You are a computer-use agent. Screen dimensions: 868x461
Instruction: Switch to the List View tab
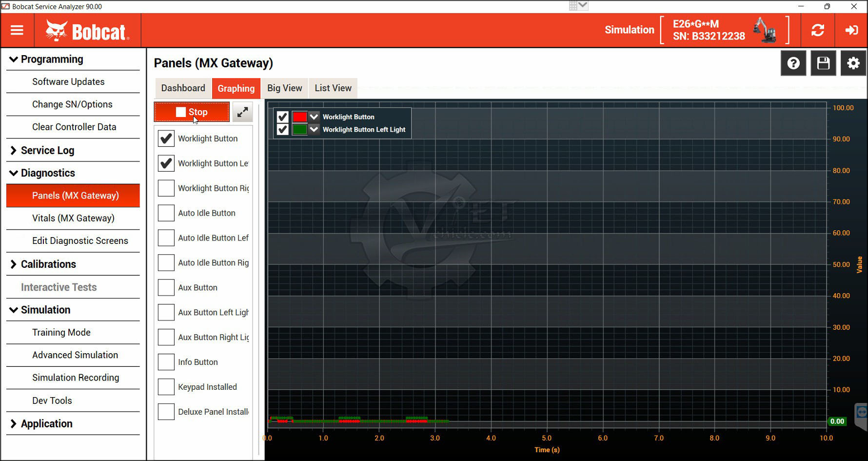pyautogui.click(x=333, y=88)
